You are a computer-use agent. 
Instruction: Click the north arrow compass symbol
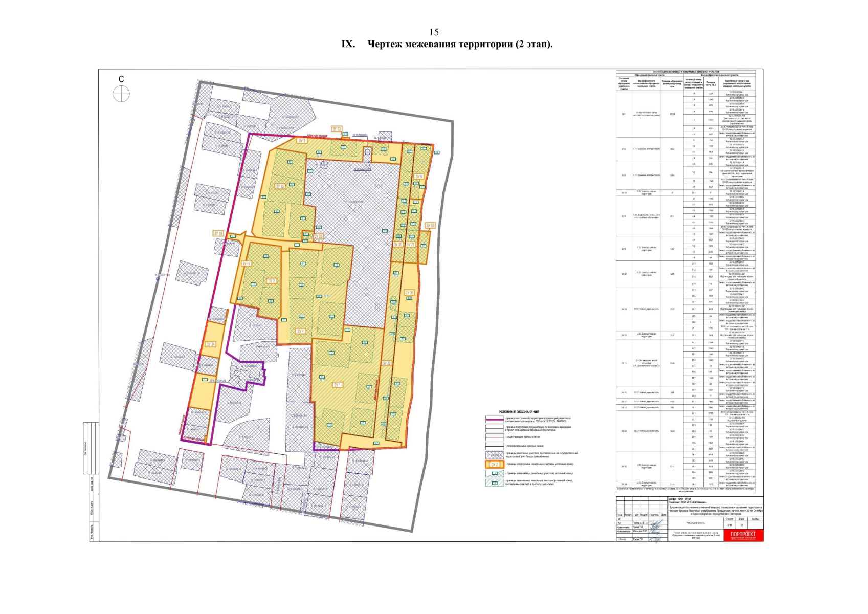pos(121,94)
